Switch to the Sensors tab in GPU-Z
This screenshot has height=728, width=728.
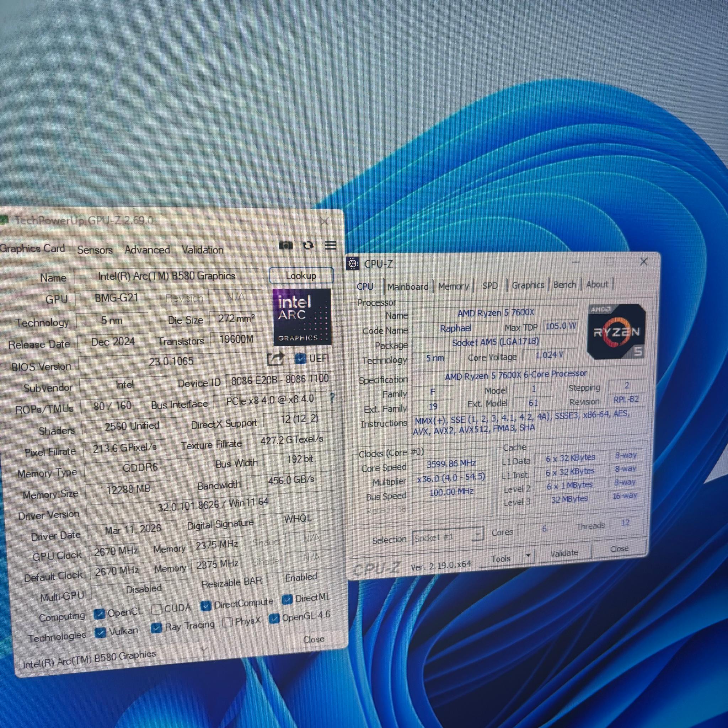point(95,250)
